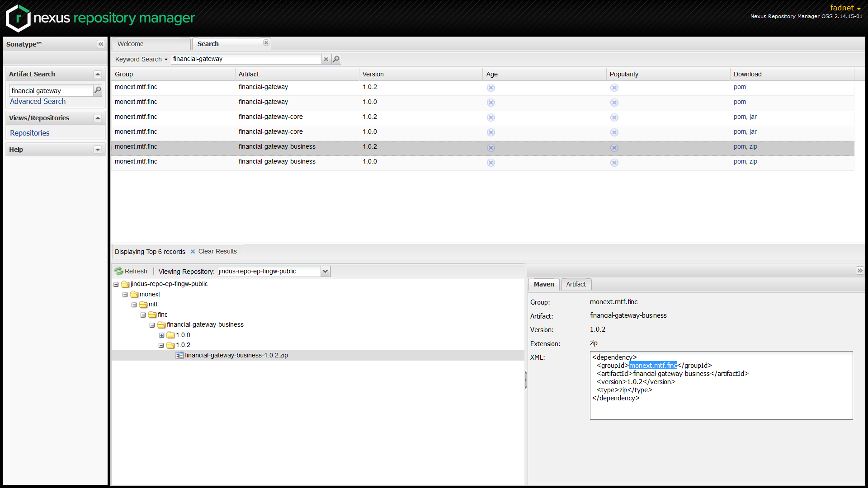Expand the Help section

pyautogui.click(x=98, y=150)
